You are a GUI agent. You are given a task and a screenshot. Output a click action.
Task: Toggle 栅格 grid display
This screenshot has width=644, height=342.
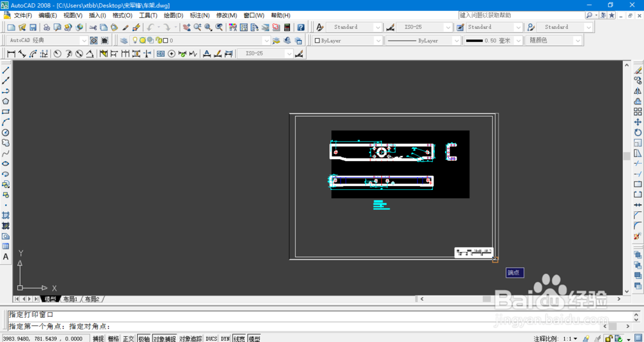pos(113,339)
